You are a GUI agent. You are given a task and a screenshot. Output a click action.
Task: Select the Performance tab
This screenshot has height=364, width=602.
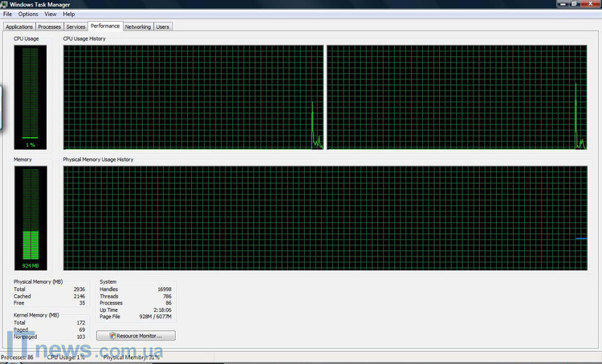coord(105,26)
